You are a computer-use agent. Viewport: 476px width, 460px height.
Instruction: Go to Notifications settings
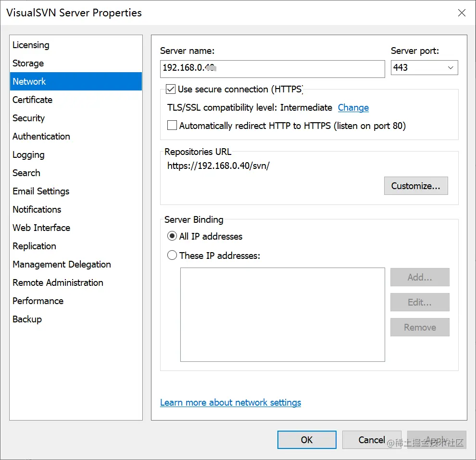[x=76, y=209]
